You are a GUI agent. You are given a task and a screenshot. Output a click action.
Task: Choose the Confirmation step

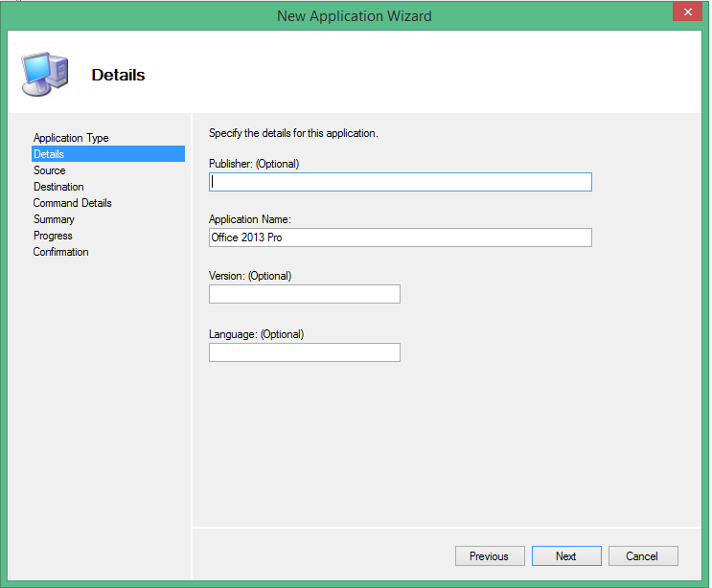click(60, 252)
